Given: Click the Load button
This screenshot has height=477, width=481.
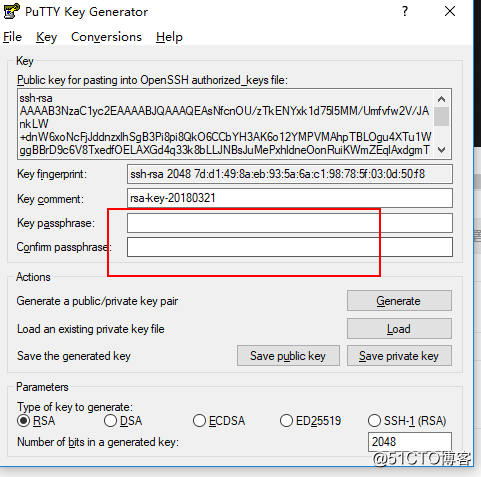Looking at the screenshot, I should click(399, 329).
